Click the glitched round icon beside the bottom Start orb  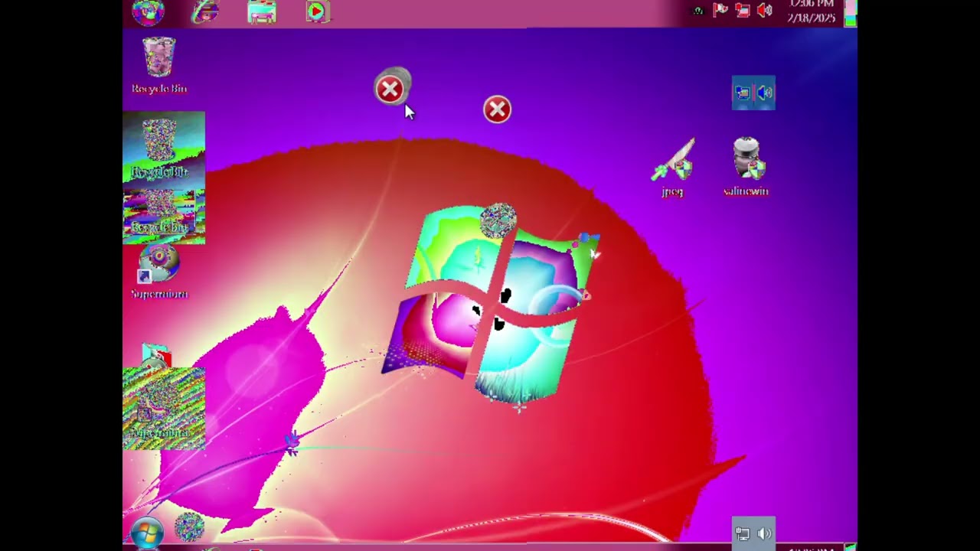(x=189, y=527)
